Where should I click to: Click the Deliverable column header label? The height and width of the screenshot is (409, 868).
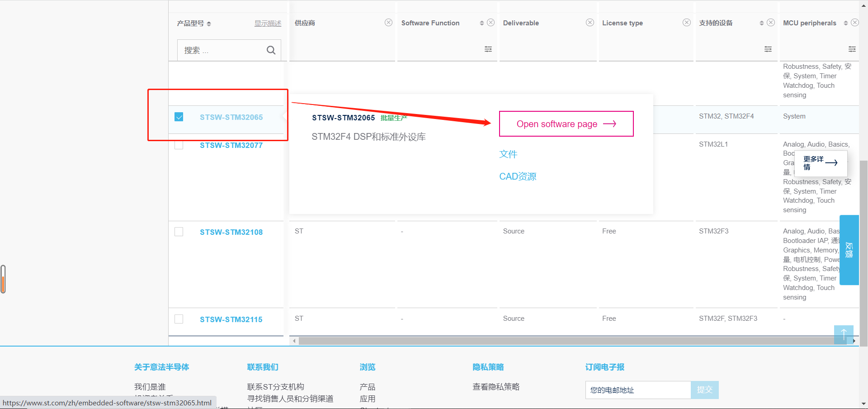[x=521, y=23]
